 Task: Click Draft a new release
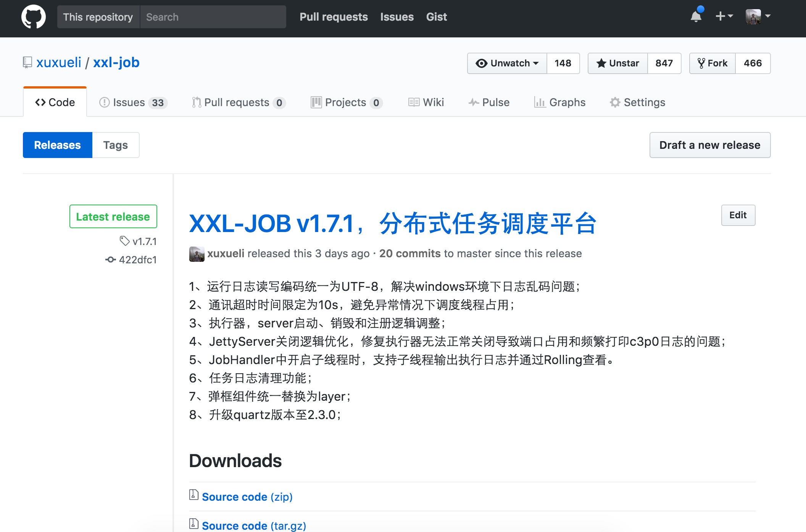(x=710, y=145)
